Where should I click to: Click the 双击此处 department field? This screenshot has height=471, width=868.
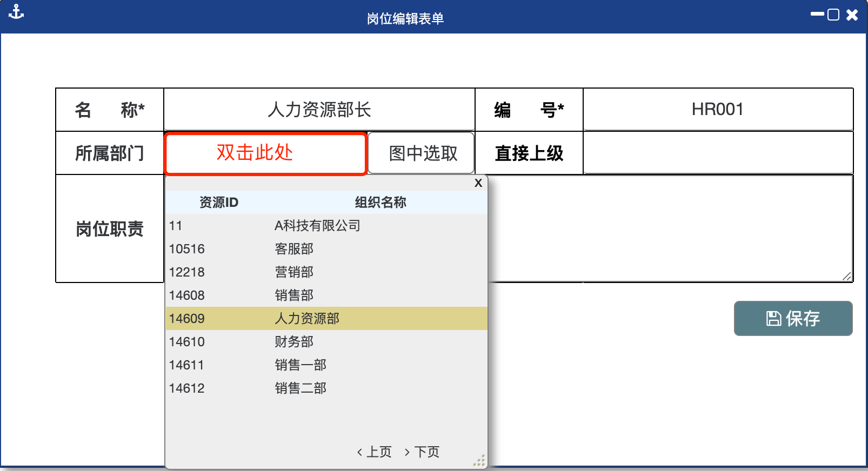[x=265, y=153]
